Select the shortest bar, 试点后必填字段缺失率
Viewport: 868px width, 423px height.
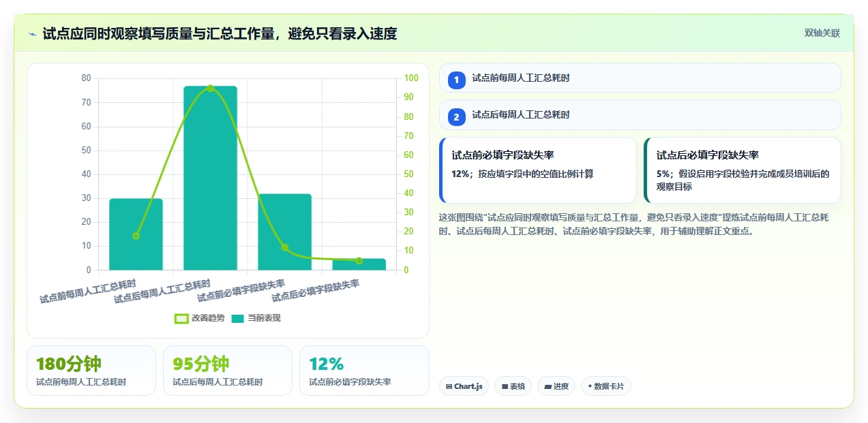click(x=359, y=264)
